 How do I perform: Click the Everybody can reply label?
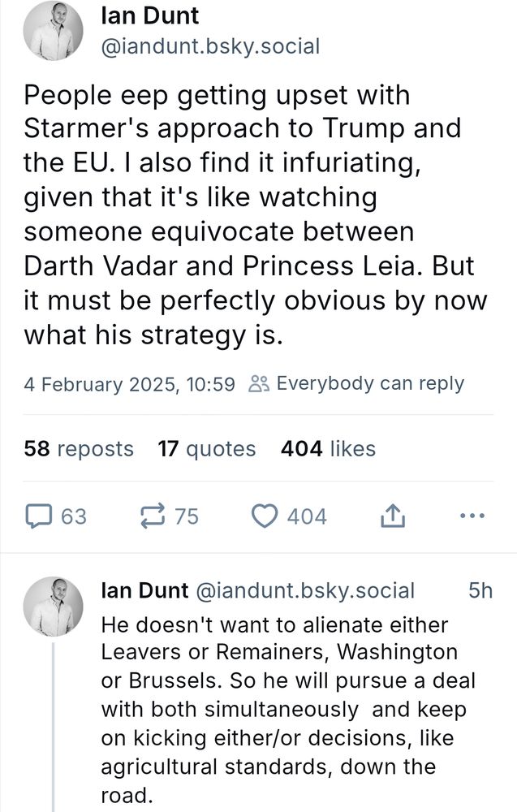[370, 383]
